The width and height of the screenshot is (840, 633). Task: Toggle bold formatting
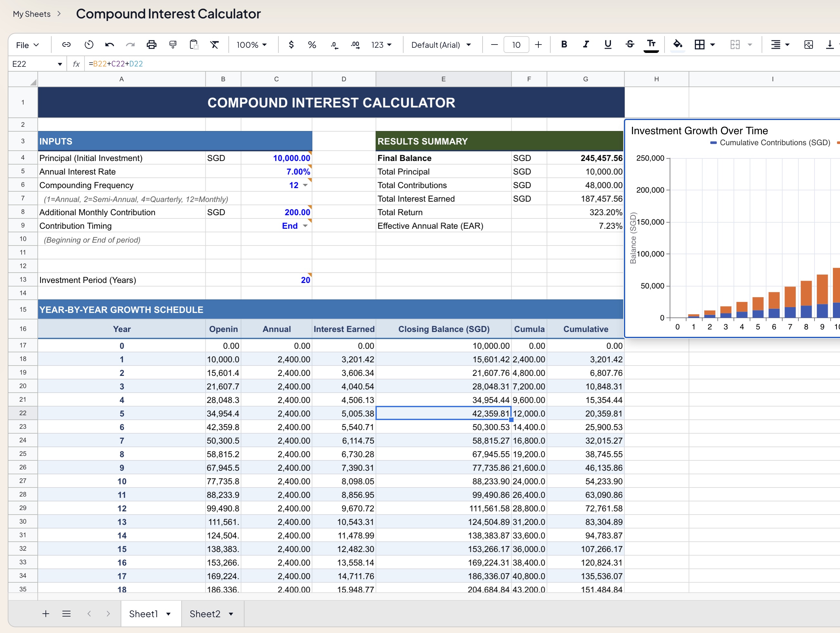coord(564,45)
